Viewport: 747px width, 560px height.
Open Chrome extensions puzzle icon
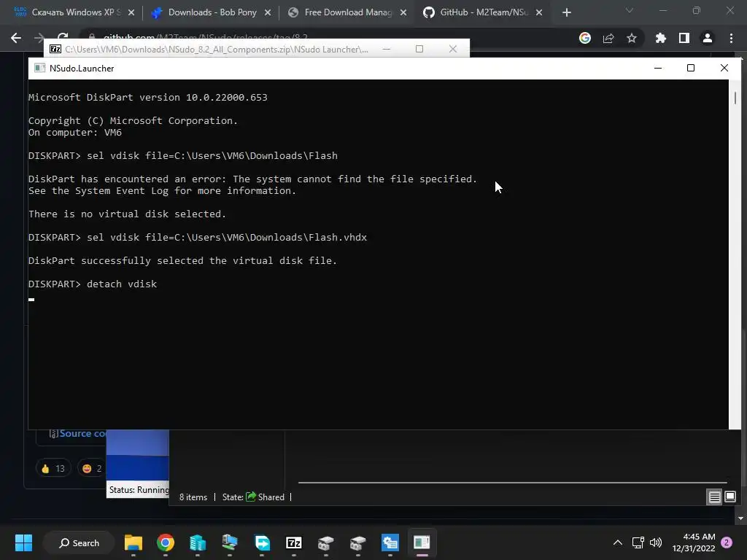point(660,38)
